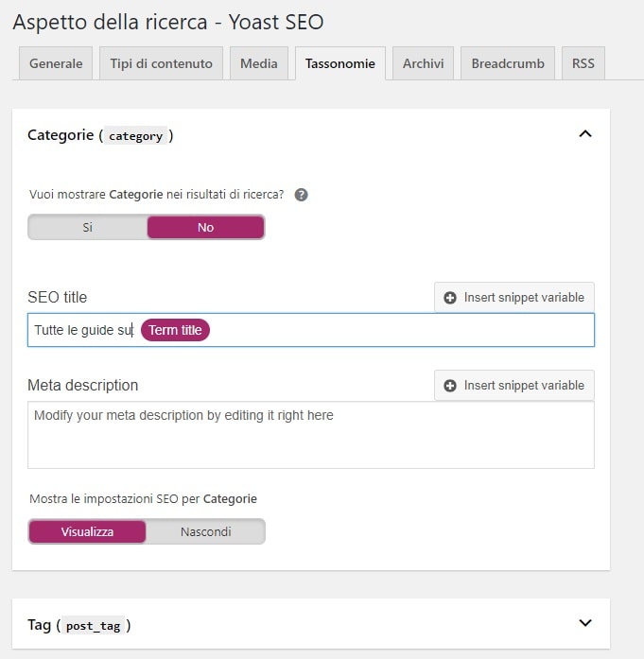
Task: Open the Archivi tab
Action: pos(423,63)
